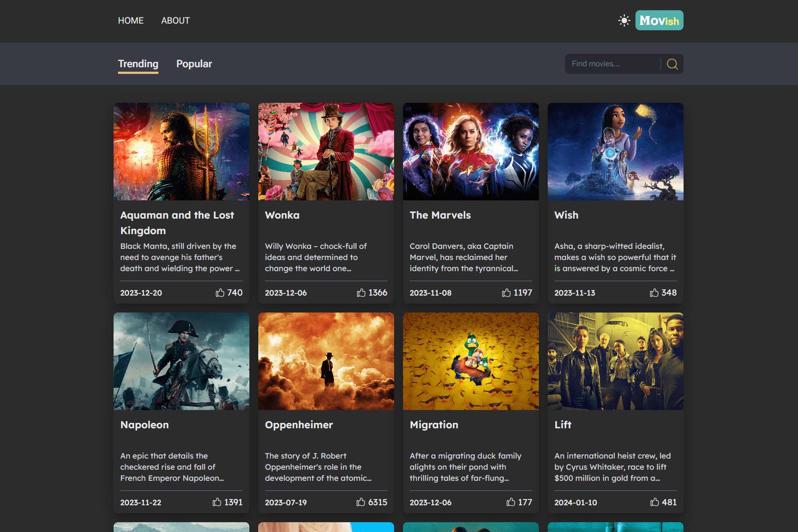
Task: Click the release date 2023-11-13
Action: tap(575, 293)
